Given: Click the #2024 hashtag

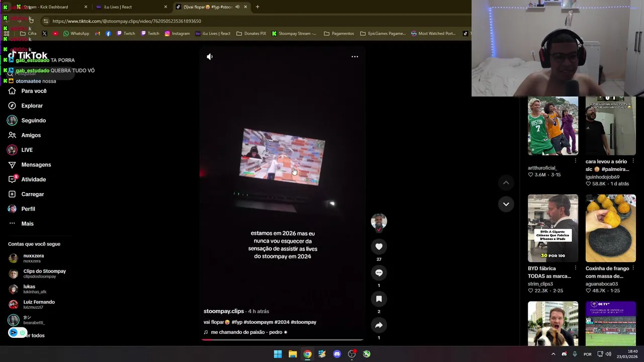Looking at the screenshot, I should click(281, 322).
